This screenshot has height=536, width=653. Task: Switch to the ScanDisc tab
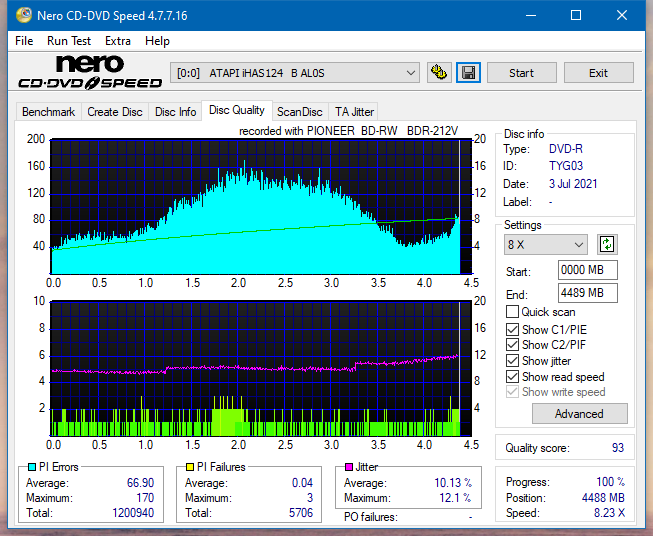coord(300,112)
